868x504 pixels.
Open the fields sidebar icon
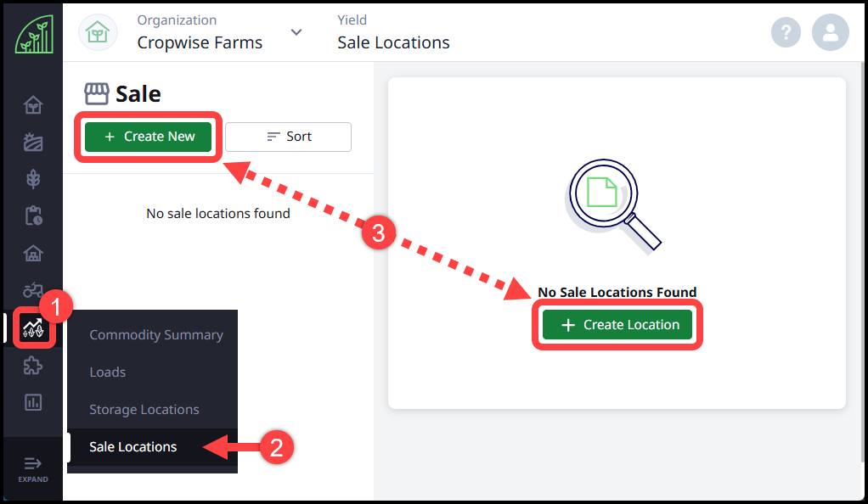click(x=33, y=143)
